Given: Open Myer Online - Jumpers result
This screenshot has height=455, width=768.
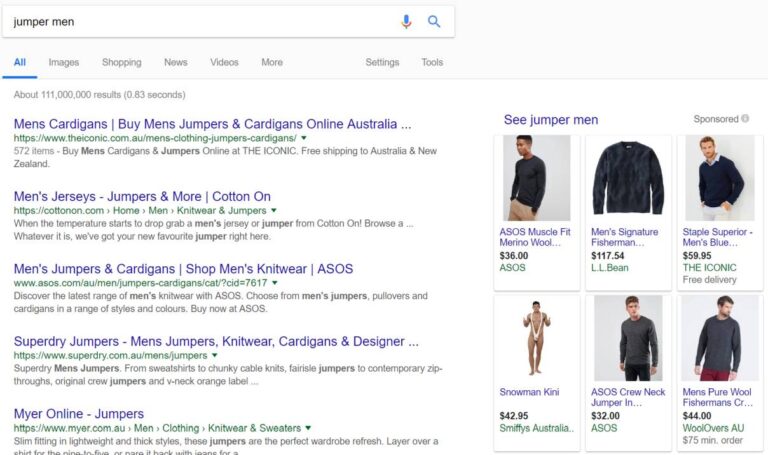Looking at the screenshot, I should coord(79,414).
